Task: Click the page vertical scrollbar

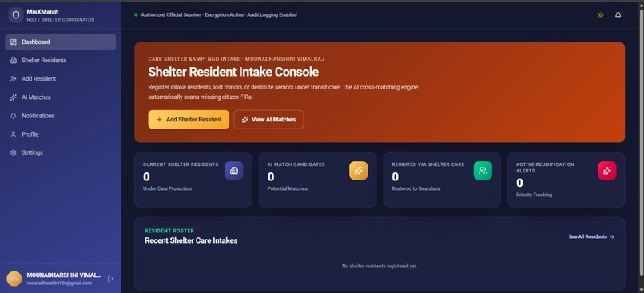Action: [641, 144]
